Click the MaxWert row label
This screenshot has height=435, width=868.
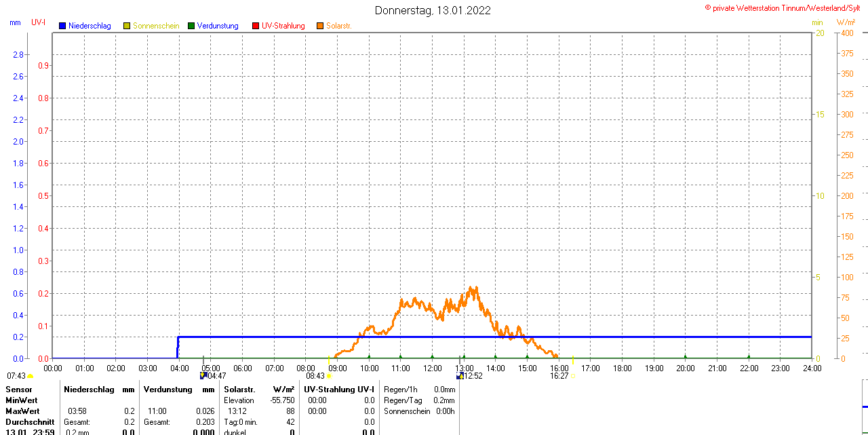(x=22, y=411)
